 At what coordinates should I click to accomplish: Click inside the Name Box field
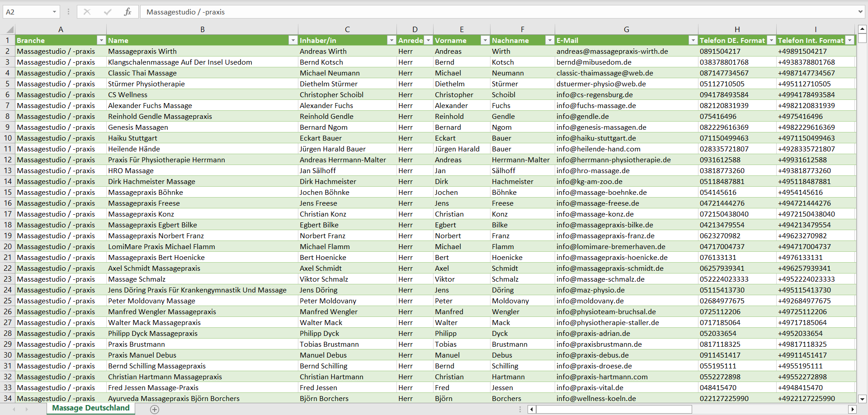[x=27, y=12]
